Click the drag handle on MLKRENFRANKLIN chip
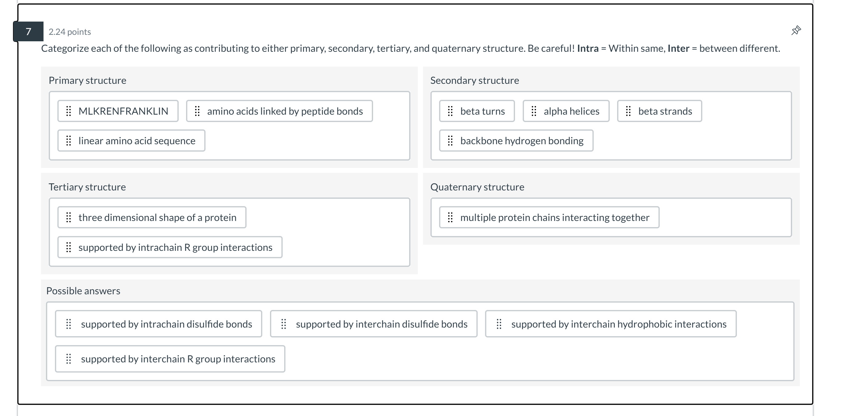868x416 pixels. [69, 111]
